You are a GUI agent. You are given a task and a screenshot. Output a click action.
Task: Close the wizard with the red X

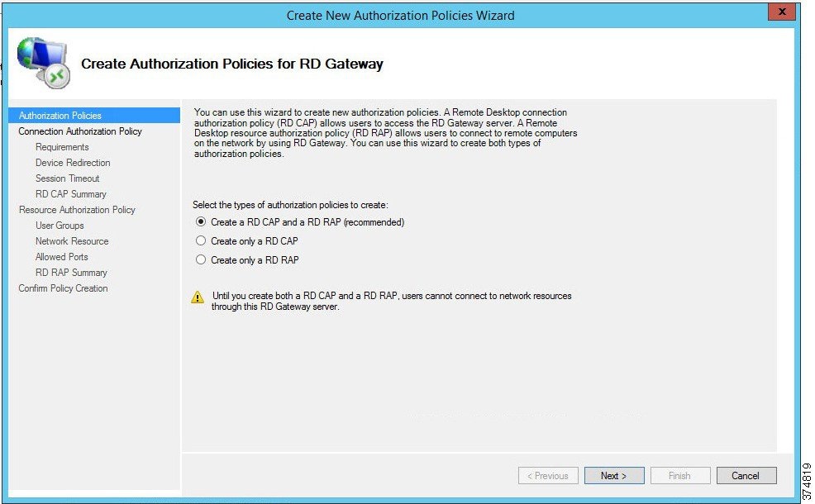[x=781, y=12]
